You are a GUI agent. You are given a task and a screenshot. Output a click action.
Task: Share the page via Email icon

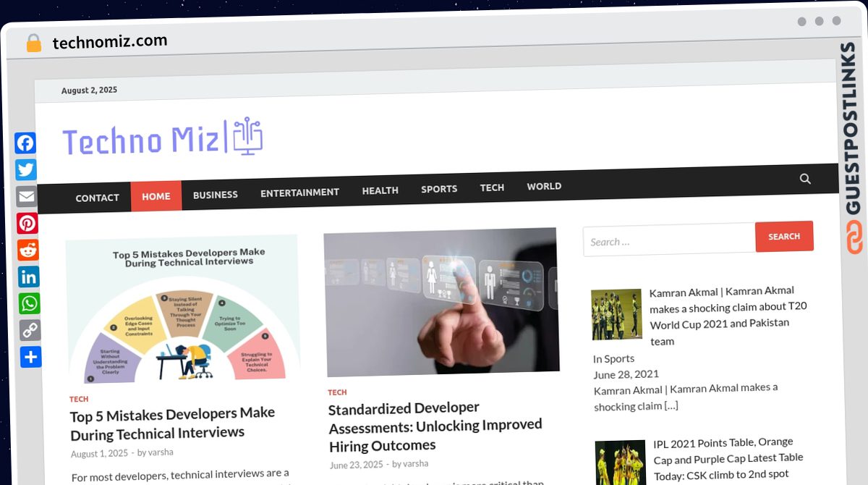(x=27, y=197)
